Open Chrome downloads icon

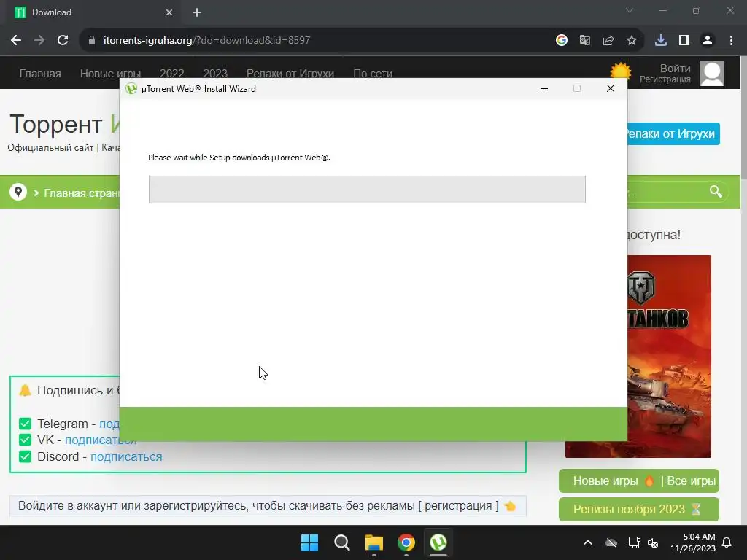coord(661,41)
